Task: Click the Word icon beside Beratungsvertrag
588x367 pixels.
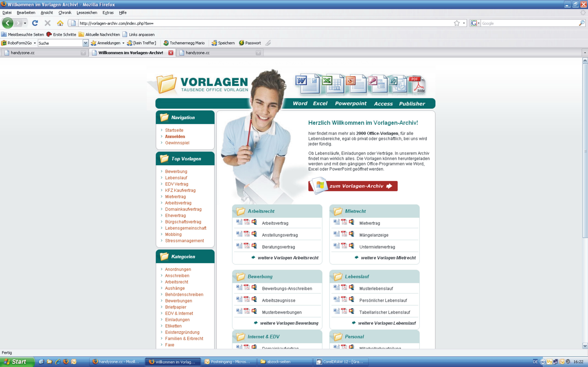Action: 239,246
